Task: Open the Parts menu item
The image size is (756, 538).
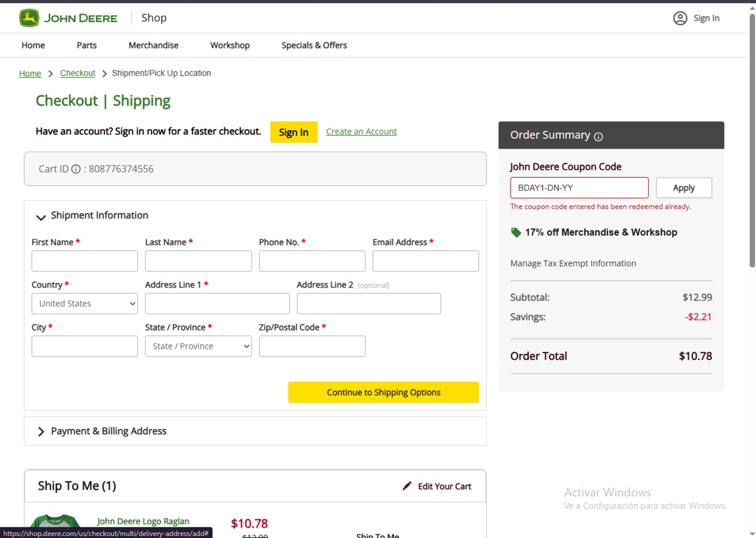Action: [87, 45]
